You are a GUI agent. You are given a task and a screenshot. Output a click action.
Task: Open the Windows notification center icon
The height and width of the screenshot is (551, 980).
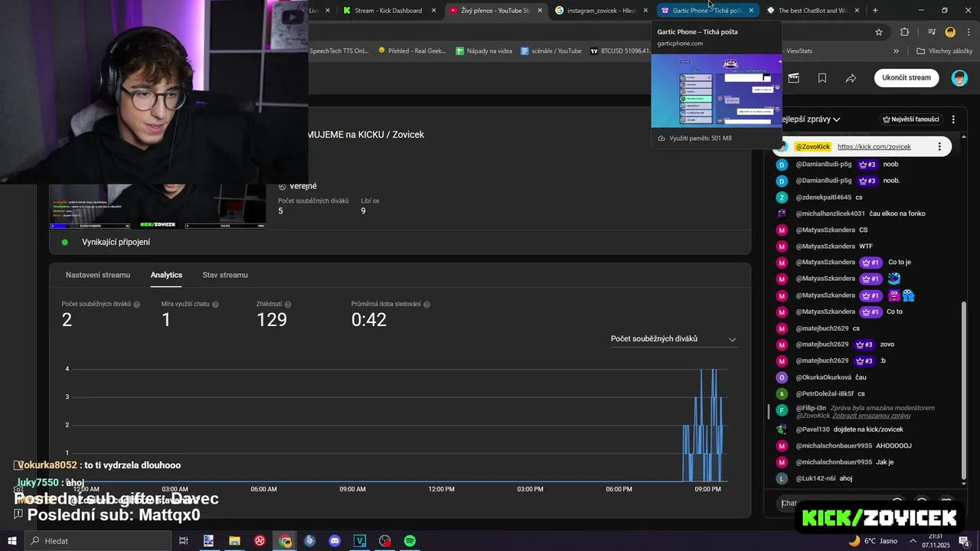[x=966, y=541]
